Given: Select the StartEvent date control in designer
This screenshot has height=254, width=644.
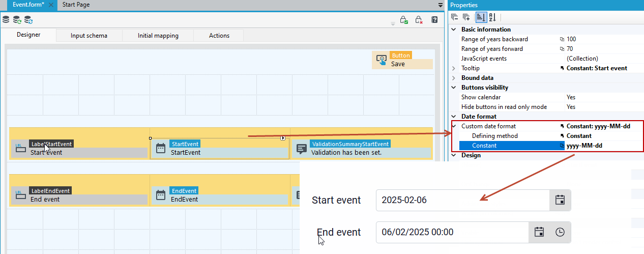Looking at the screenshot, I should click(220, 149).
